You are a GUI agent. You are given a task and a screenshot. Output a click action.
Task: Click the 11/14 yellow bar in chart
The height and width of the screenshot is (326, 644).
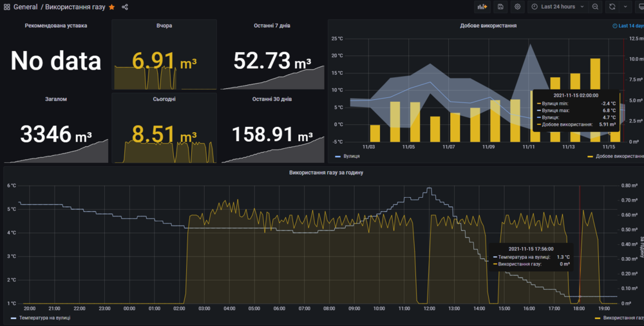tap(595, 100)
